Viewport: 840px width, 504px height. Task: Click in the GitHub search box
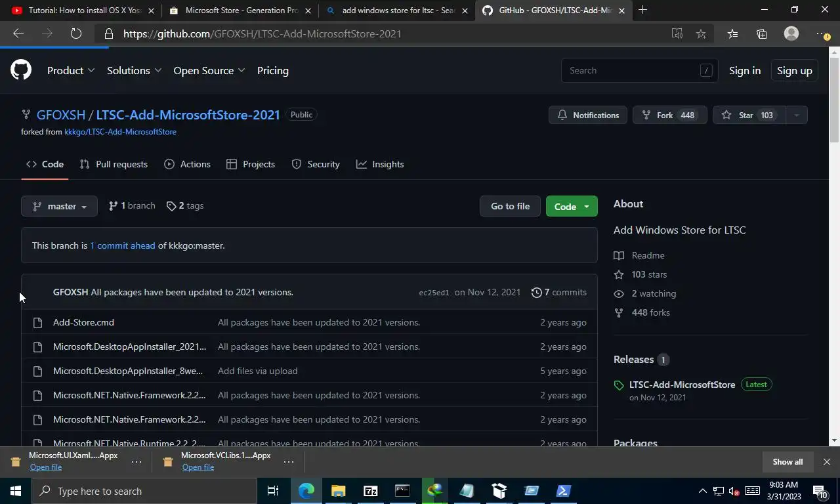639,70
